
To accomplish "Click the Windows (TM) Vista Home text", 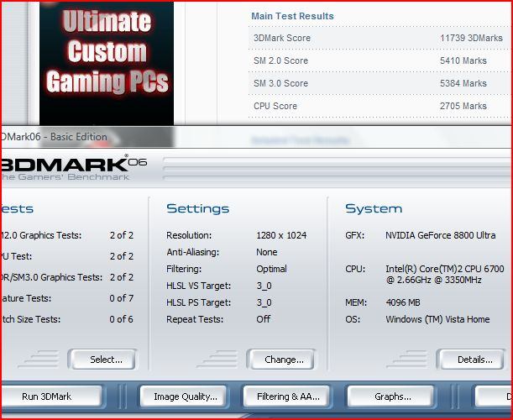I will pos(437,319).
